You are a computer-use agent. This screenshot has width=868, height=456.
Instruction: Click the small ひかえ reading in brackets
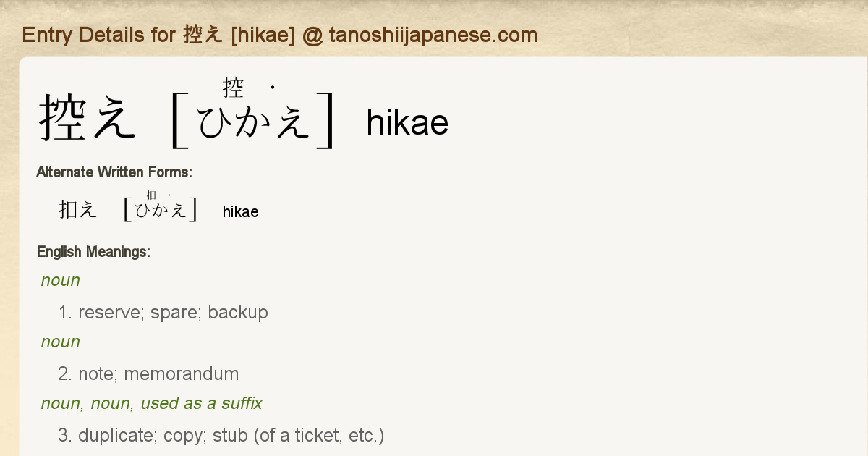161,211
